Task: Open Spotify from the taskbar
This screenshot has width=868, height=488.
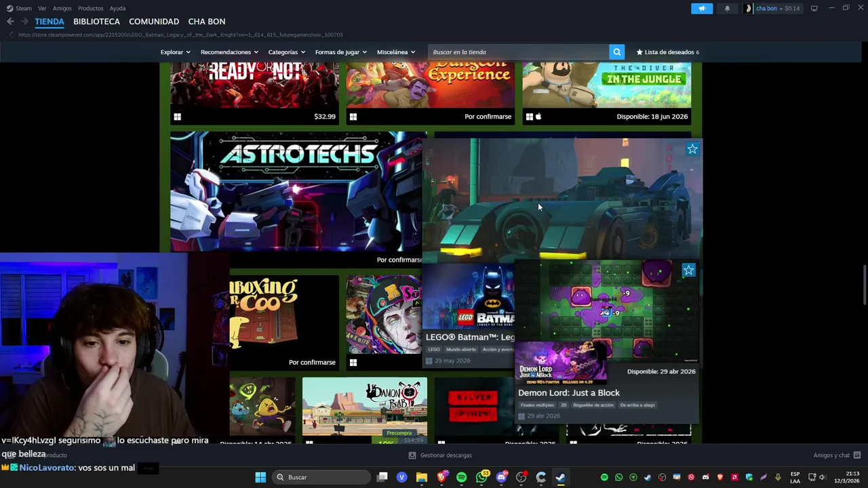Action: coord(461,477)
